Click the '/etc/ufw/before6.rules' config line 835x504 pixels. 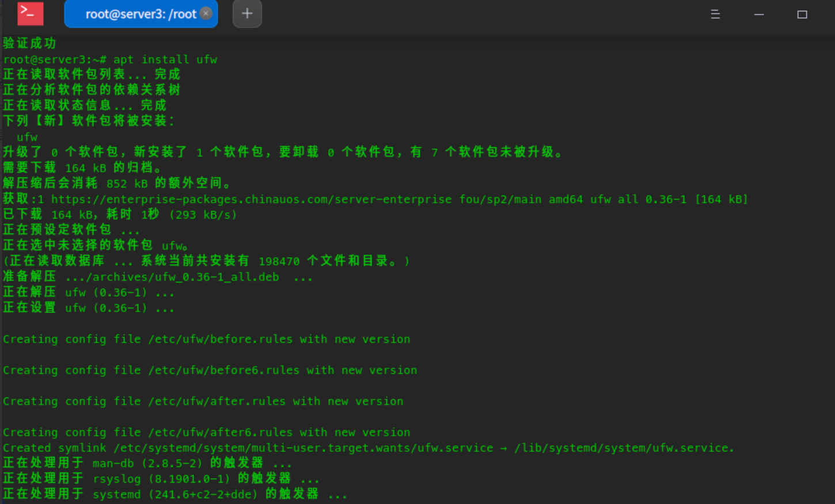(210, 370)
